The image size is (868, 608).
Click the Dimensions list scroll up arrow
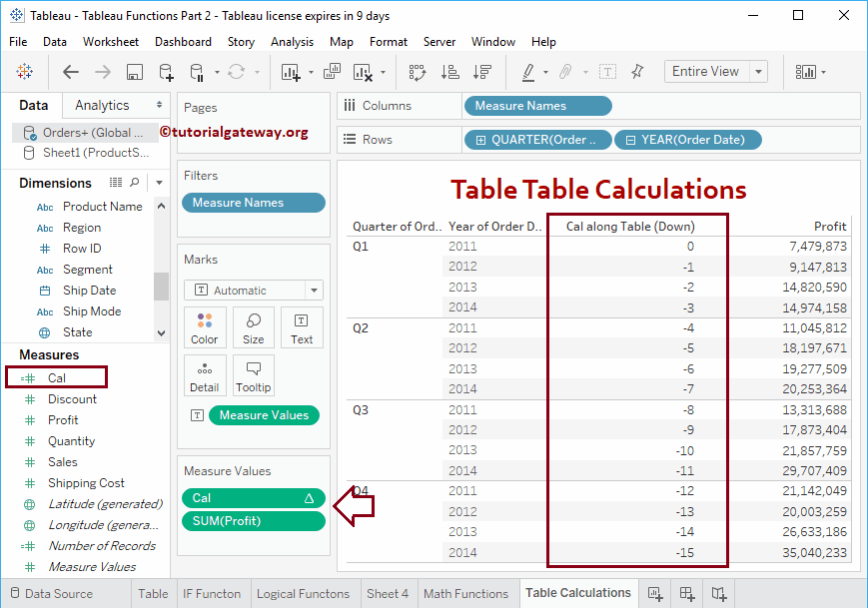pyautogui.click(x=161, y=206)
